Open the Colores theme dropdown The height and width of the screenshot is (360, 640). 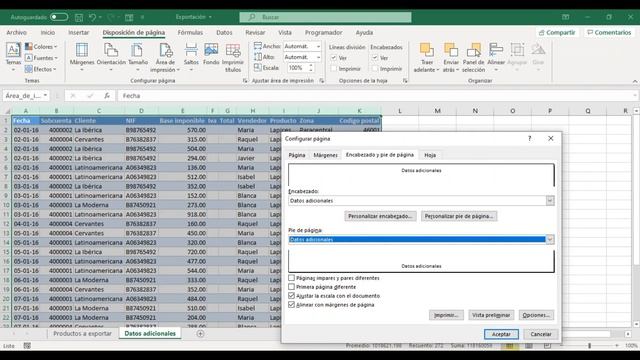(x=41, y=47)
